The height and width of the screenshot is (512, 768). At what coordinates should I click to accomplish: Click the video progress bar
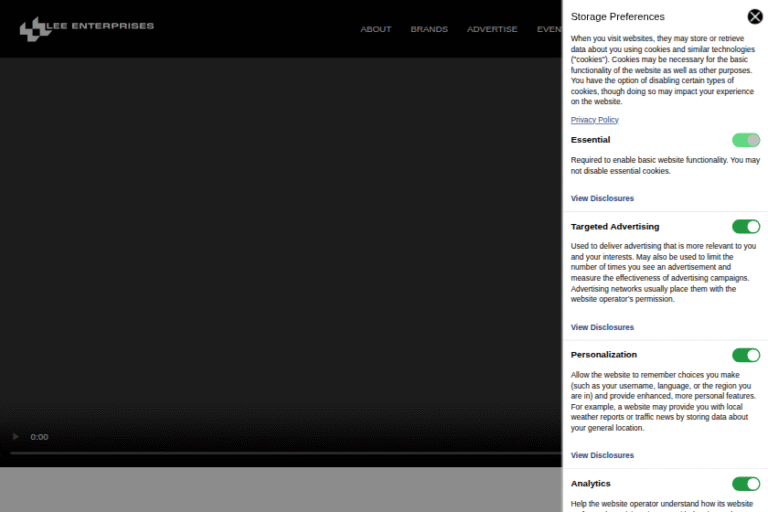pos(280,453)
